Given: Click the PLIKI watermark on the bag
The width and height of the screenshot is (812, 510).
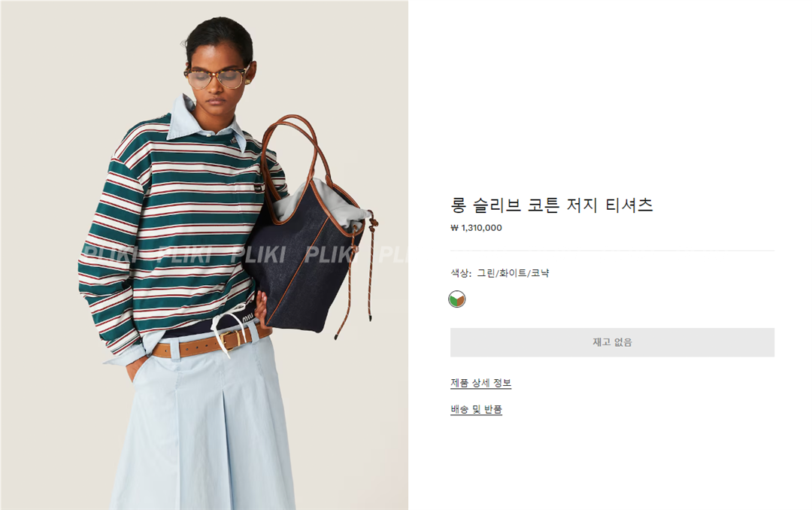Looking at the screenshot, I should pos(332,254).
